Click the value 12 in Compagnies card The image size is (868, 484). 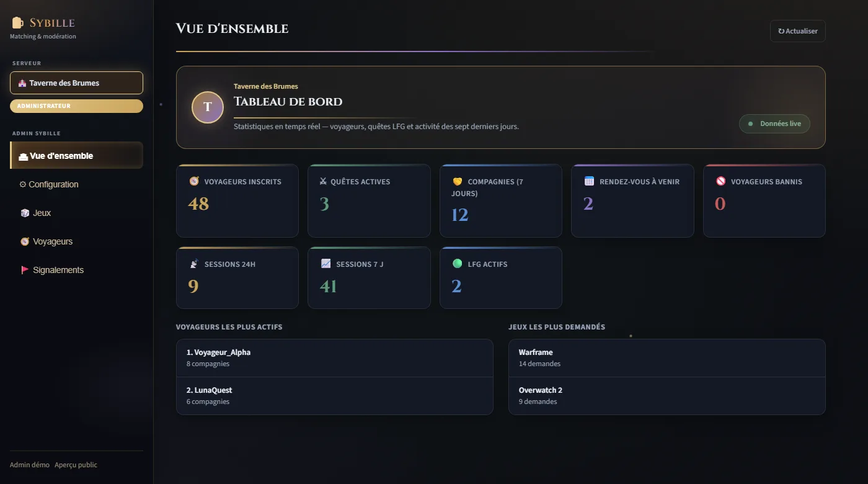(460, 215)
